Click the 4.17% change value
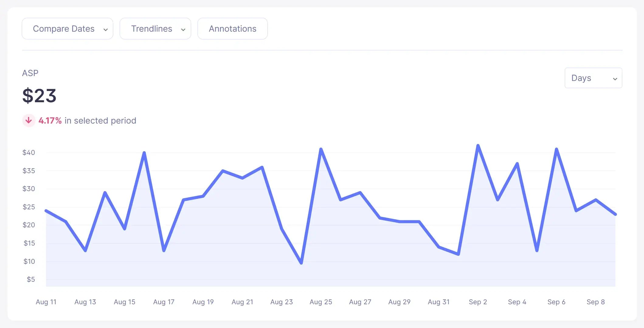The height and width of the screenshot is (328, 644). tap(50, 121)
